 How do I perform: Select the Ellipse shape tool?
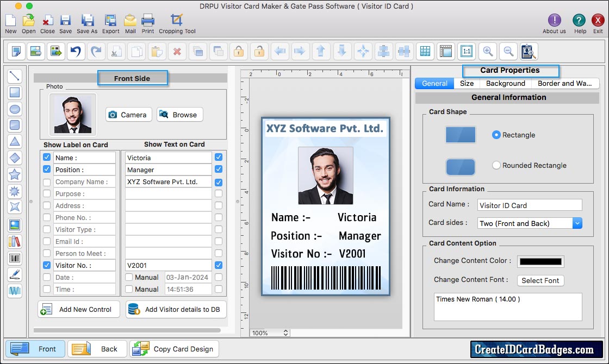click(15, 109)
